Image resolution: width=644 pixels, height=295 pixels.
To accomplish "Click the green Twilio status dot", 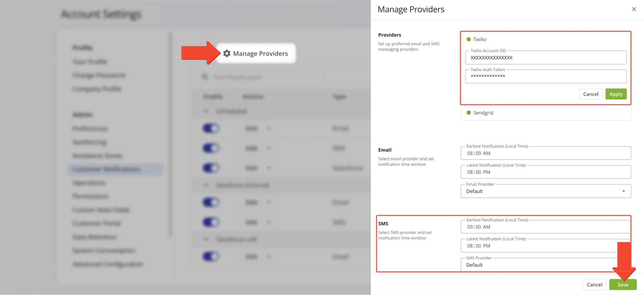I will (469, 39).
